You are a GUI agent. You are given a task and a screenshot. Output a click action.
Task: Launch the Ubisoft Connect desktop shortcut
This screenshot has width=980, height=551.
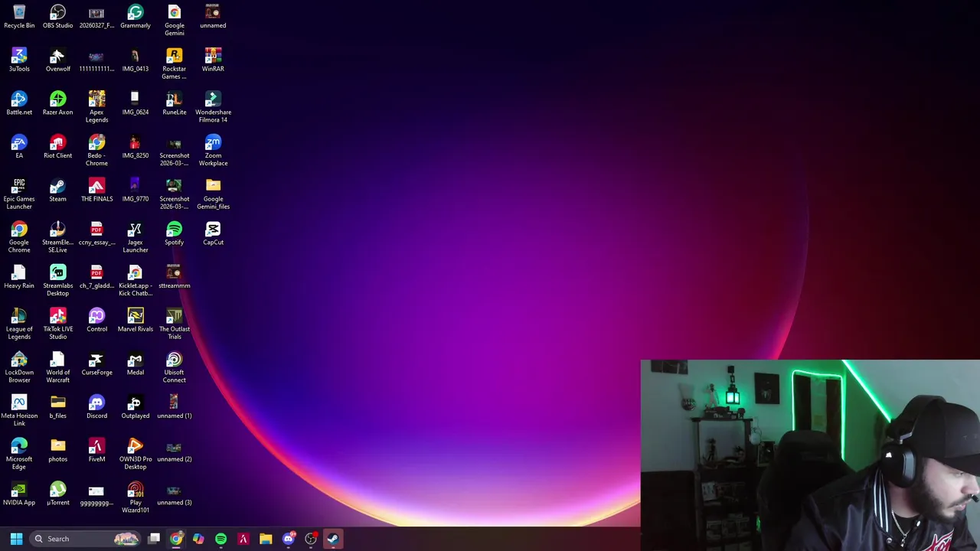click(x=174, y=367)
